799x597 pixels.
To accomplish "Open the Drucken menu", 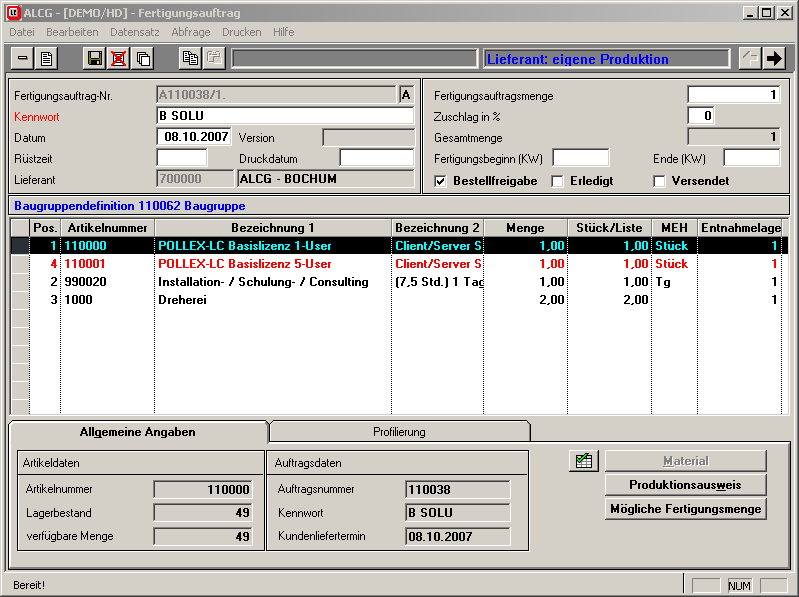I will 241,32.
